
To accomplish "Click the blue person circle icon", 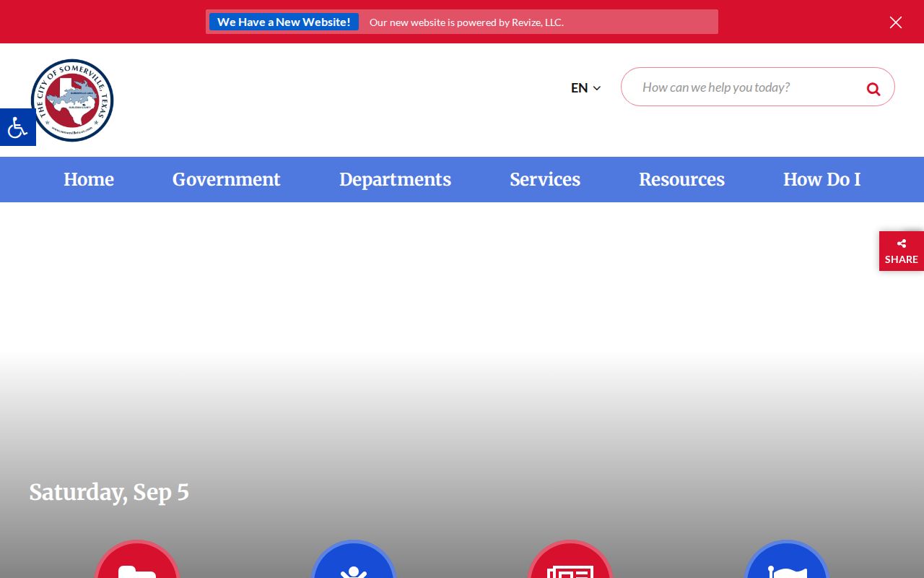I will point(354,559).
